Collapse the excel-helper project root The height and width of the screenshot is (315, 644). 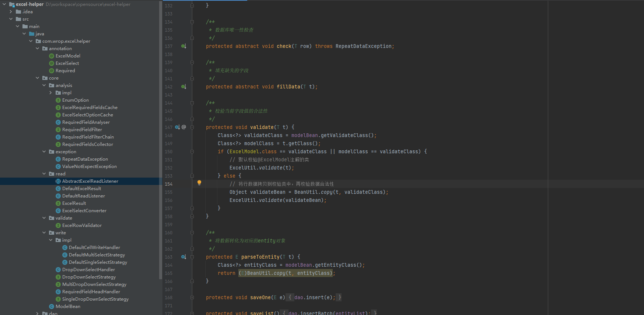4,4
